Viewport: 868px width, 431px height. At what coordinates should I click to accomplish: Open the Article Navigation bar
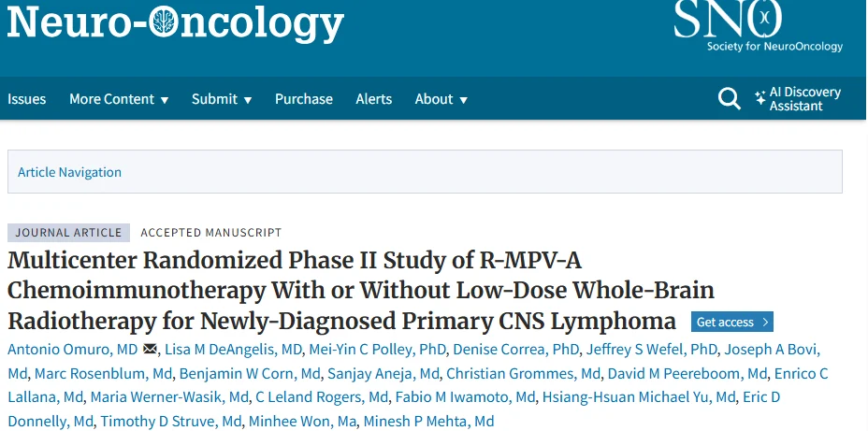(x=70, y=172)
